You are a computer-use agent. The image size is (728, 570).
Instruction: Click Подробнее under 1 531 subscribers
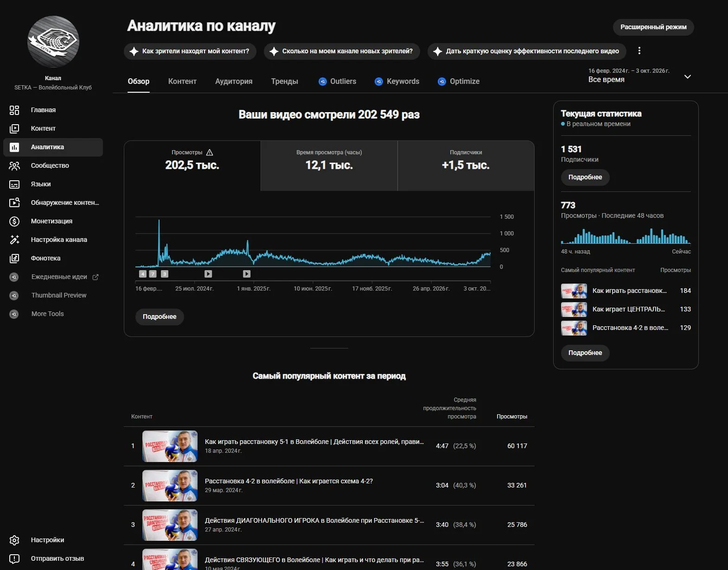coord(585,177)
